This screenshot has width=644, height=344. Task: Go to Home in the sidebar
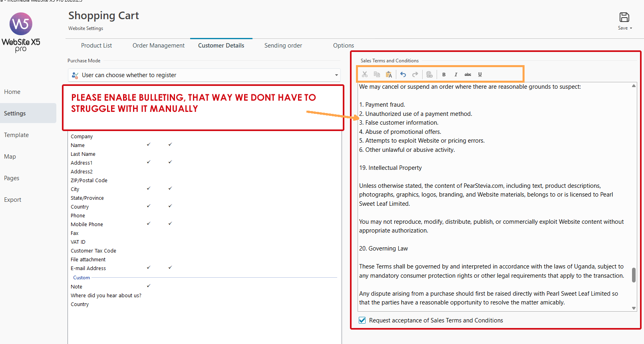pyautogui.click(x=12, y=92)
